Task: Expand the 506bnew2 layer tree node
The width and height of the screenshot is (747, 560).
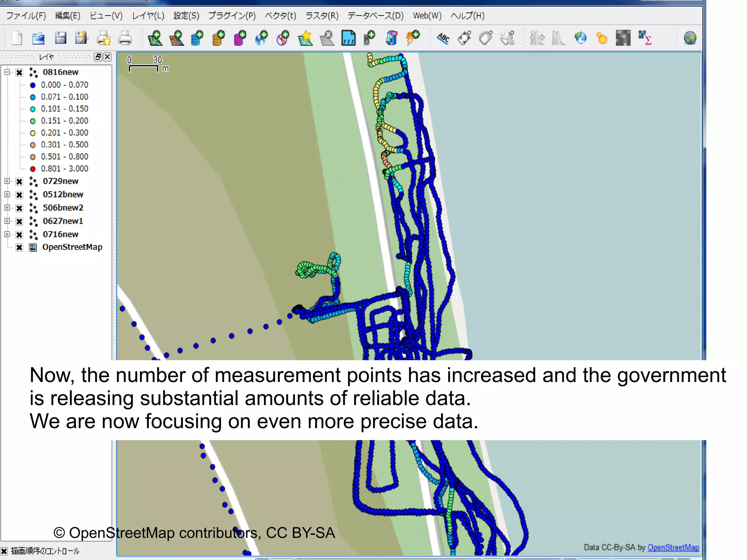Action: tap(7, 208)
